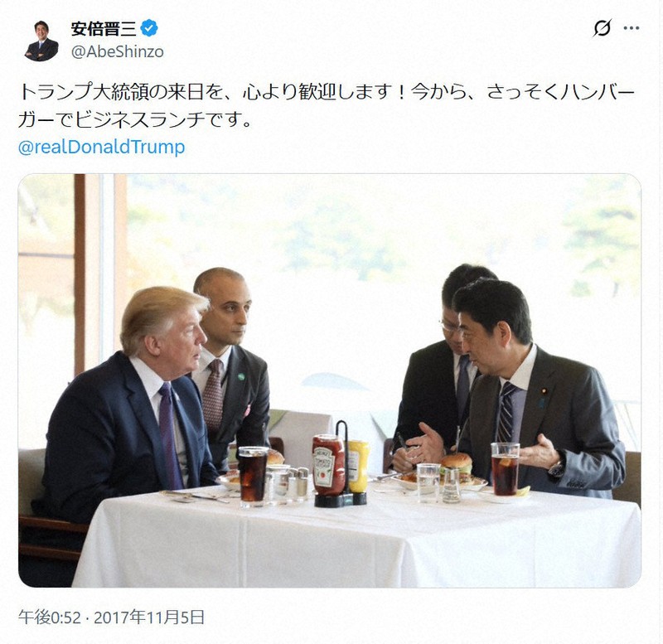Click the yellow mustard bottle in photo
The height and width of the screenshot is (644, 663).
tap(358, 466)
